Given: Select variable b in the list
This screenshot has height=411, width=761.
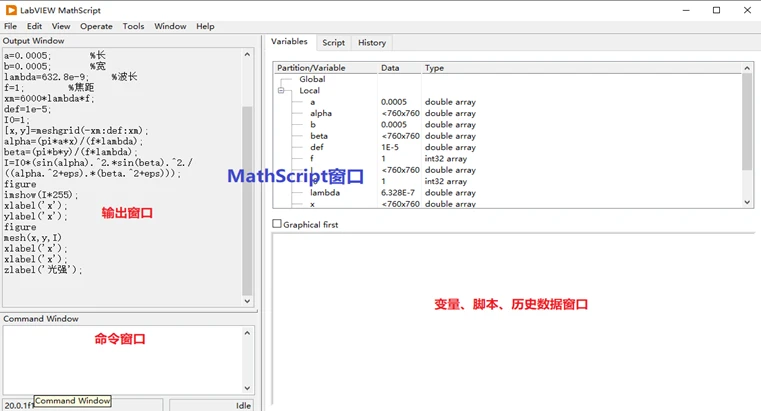Looking at the screenshot, I should coord(313,125).
